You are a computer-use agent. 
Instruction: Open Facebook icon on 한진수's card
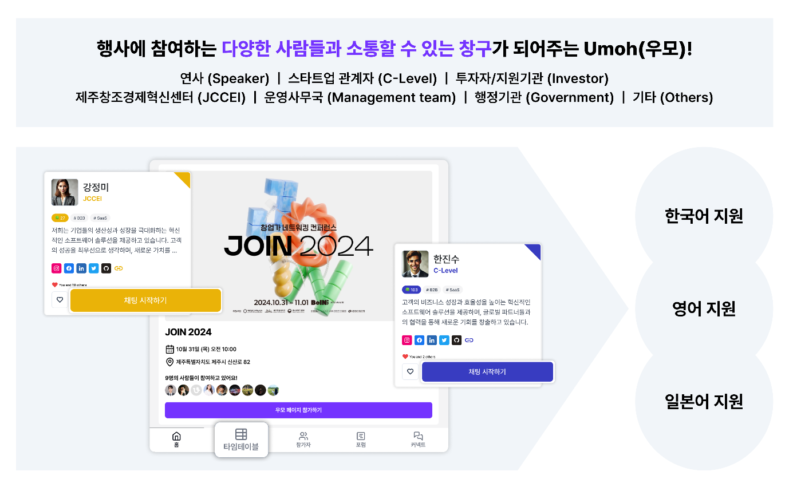pyautogui.click(x=420, y=340)
